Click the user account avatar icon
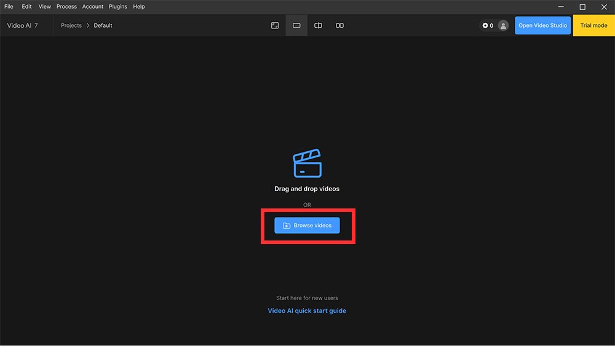The image size is (615, 364). 503,26
